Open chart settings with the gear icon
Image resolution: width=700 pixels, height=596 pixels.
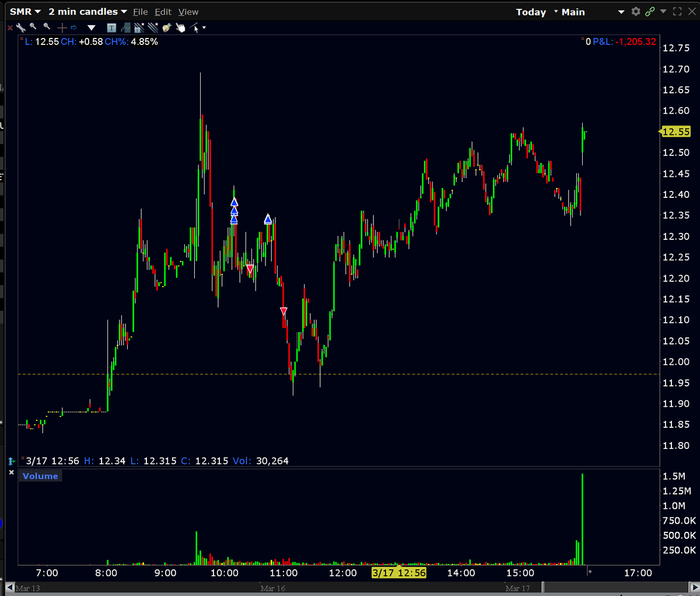tap(636, 11)
